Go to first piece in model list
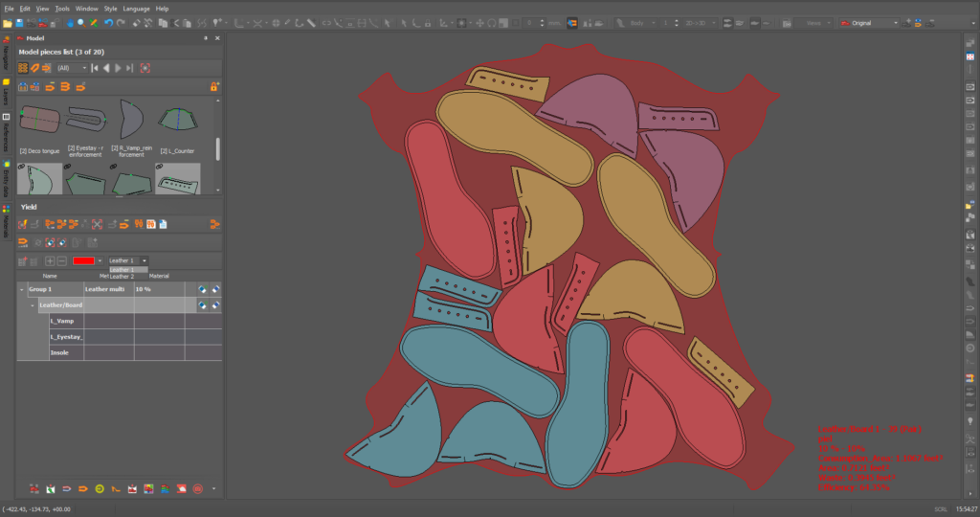This screenshot has height=517, width=980. click(x=95, y=68)
